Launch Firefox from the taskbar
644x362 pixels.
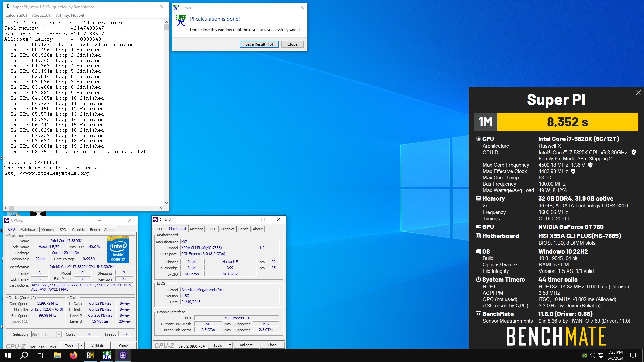coord(73,355)
